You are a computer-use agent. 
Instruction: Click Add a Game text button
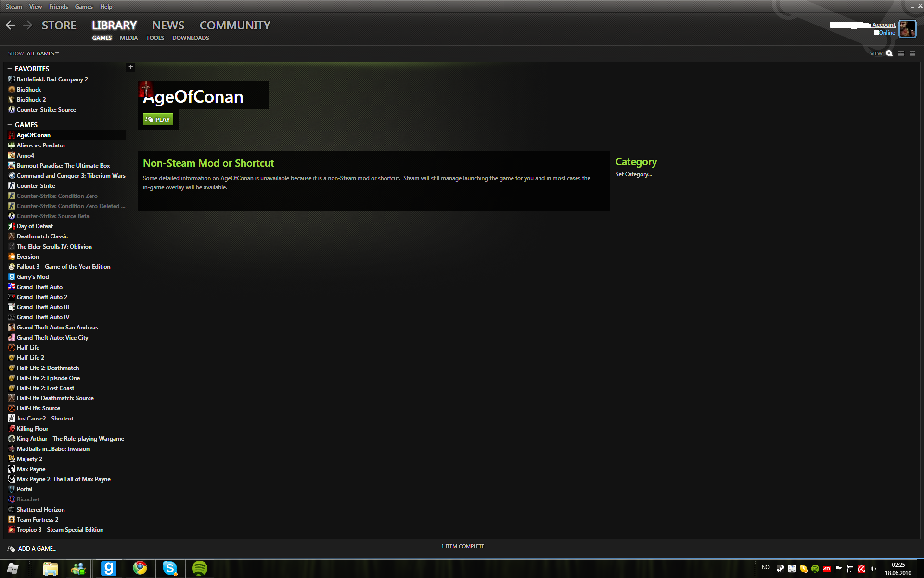[37, 549]
